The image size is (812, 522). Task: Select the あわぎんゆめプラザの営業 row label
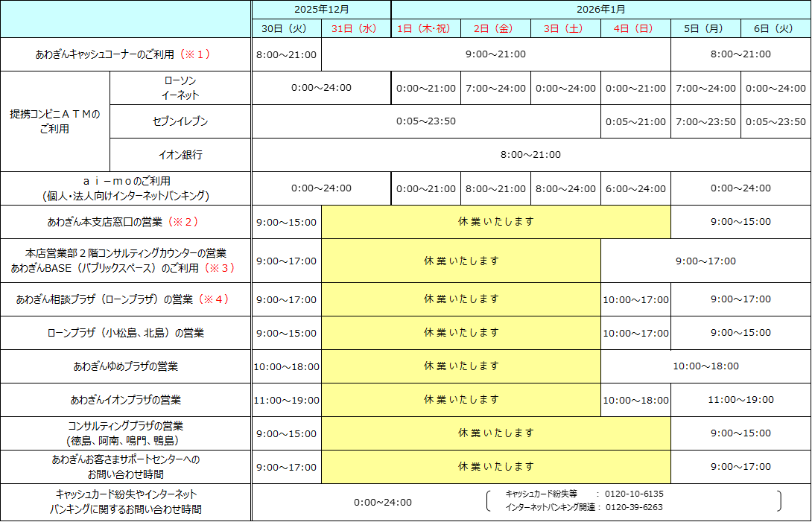pyautogui.click(x=125, y=366)
